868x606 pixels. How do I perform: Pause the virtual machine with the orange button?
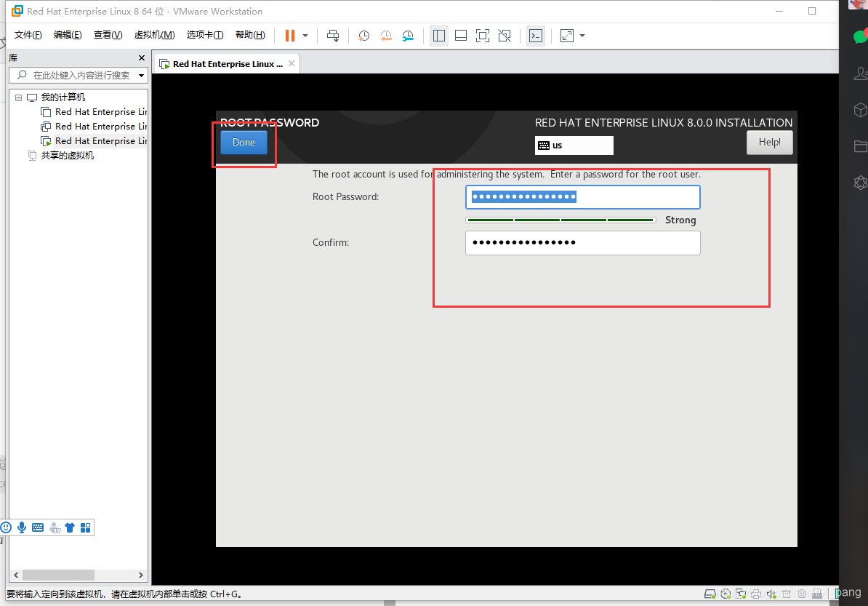289,36
